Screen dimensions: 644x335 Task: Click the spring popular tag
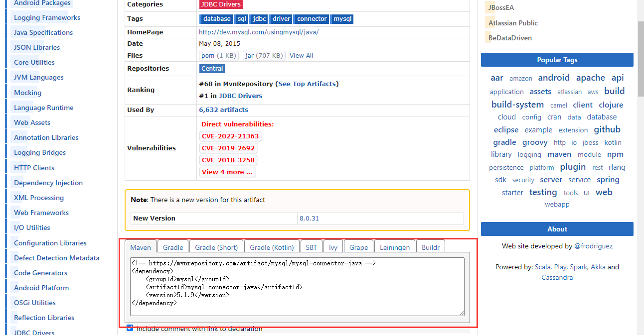pyautogui.click(x=608, y=180)
